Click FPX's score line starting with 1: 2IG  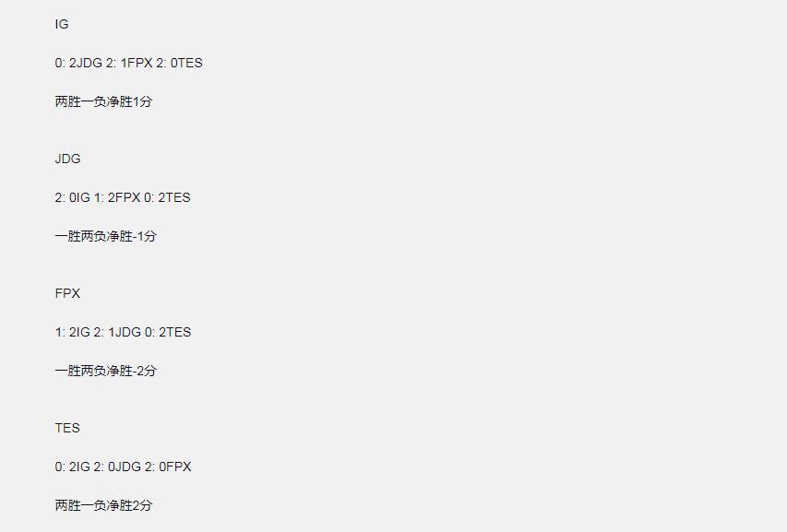(123, 332)
